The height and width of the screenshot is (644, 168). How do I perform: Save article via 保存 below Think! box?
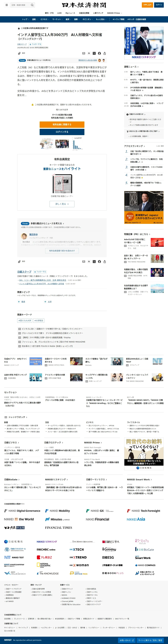click(x=21, y=261)
